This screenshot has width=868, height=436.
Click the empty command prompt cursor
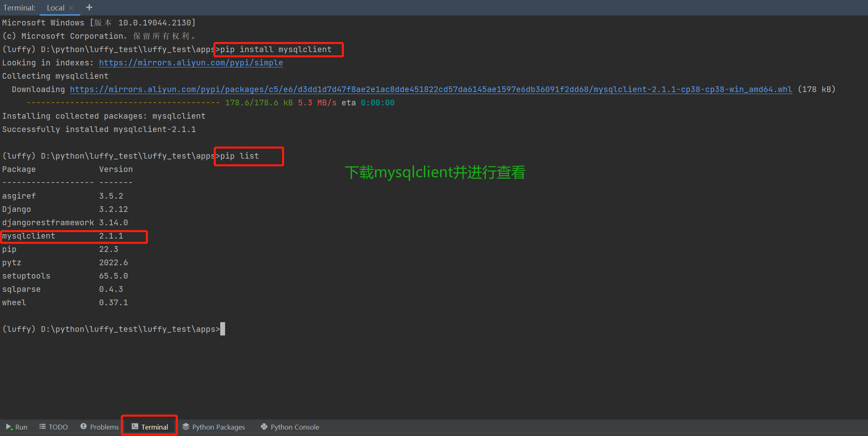(223, 329)
